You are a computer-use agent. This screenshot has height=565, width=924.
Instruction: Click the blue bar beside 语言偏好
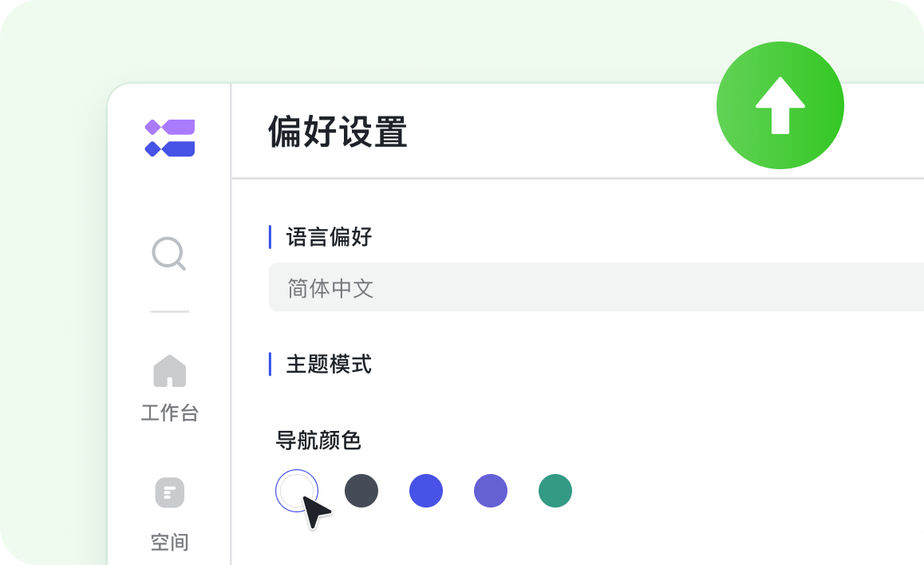click(270, 237)
